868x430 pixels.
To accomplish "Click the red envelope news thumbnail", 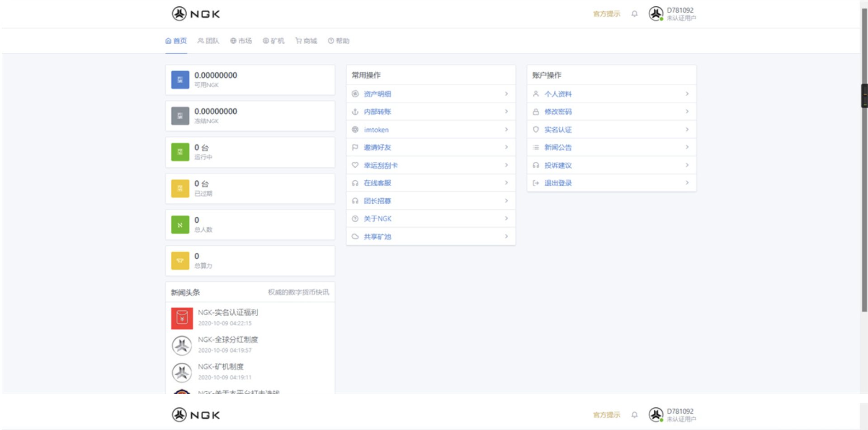I will coord(182,318).
